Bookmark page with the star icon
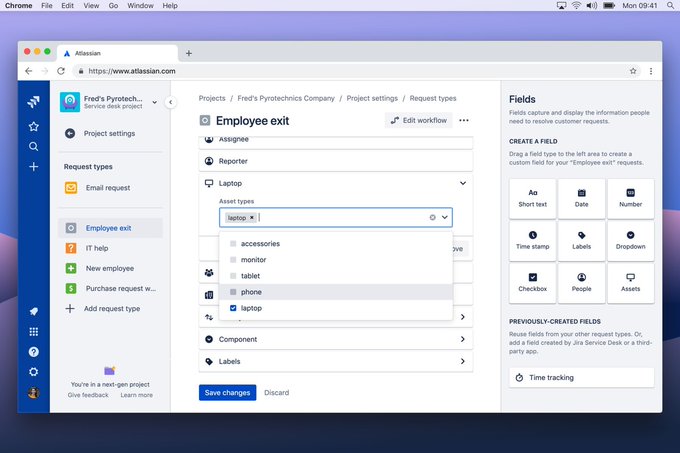 pyautogui.click(x=633, y=71)
